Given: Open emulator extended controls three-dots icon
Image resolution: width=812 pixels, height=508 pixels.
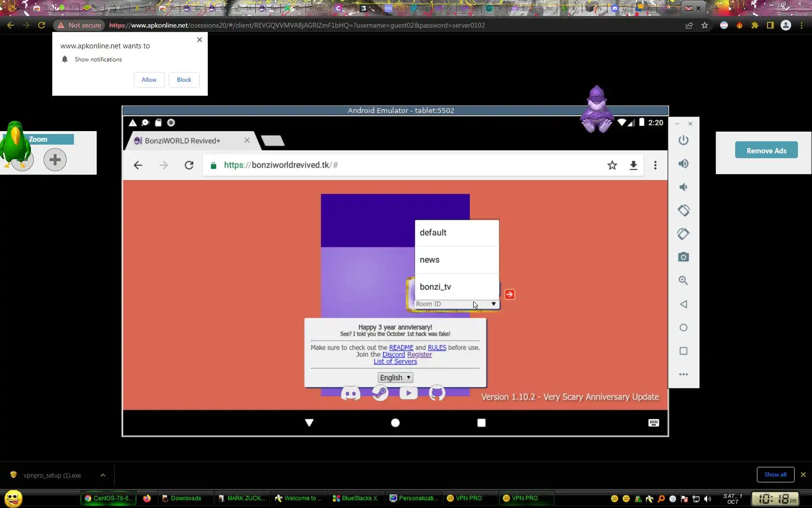Looking at the screenshot, I should pyautogui.click(x=683, y=374).
